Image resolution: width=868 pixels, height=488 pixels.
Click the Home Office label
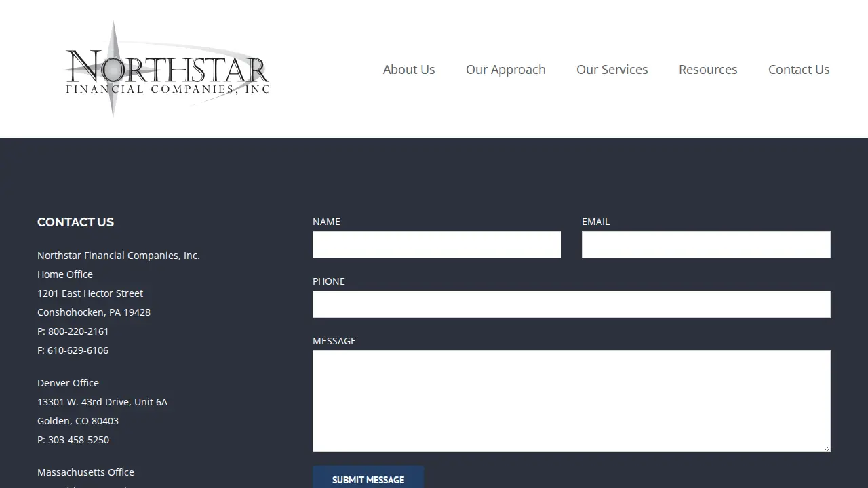65,274
